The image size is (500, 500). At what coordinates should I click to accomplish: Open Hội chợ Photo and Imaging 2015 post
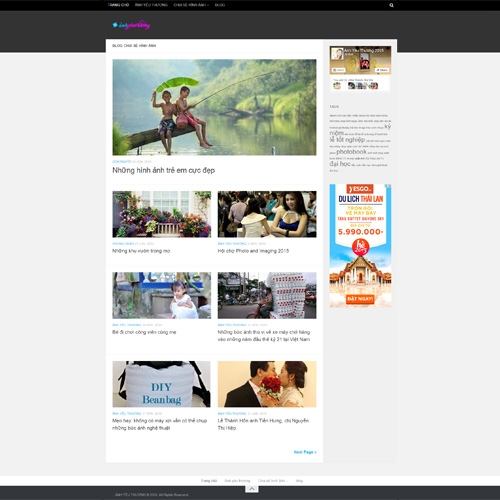tap(253, 251)
